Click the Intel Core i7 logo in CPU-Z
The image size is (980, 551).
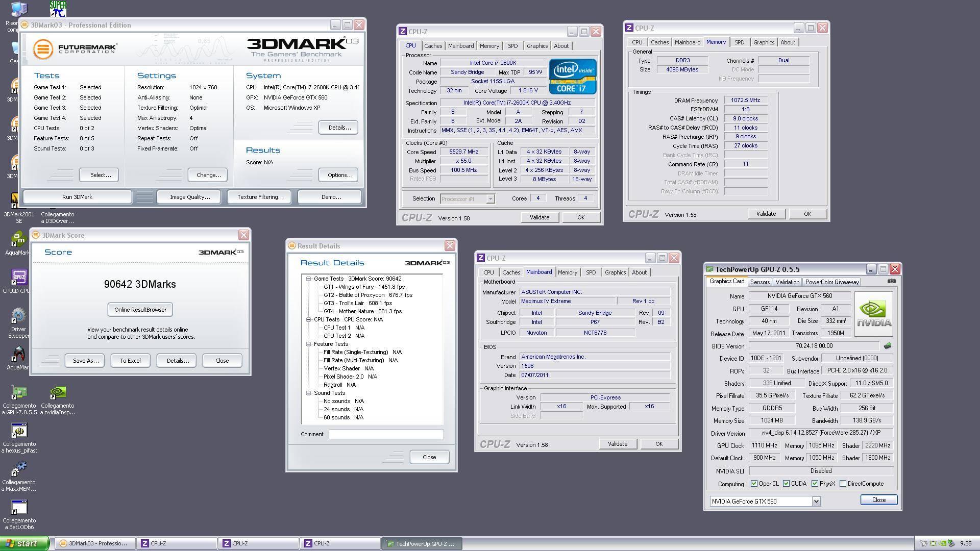tap(573, 76)
